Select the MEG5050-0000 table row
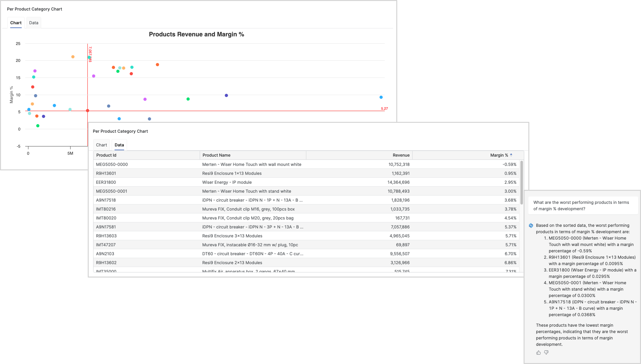Image resolution: width=641 pixels, height=364 pixels. coord(306,164)
